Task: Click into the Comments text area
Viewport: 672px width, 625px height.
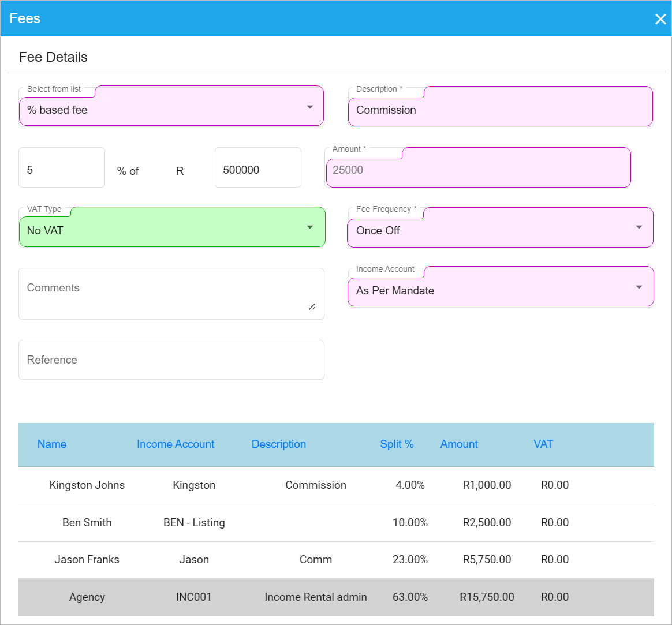Action: [171, 293]
